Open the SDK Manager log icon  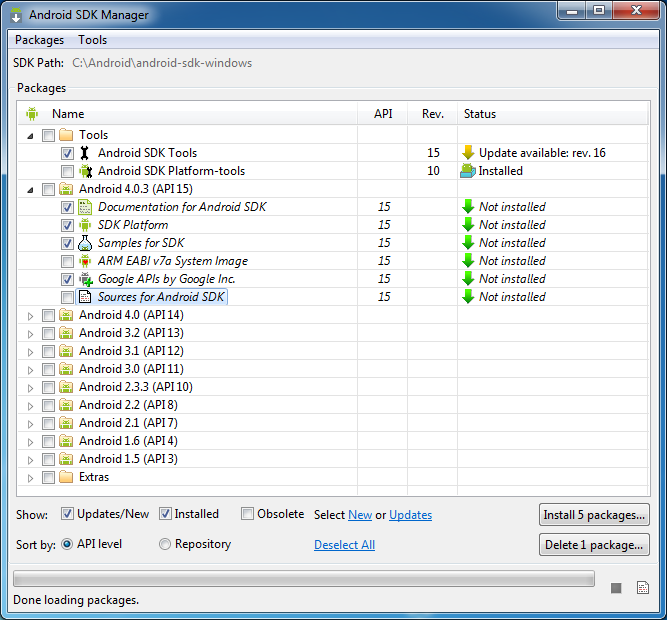(643, 588)
